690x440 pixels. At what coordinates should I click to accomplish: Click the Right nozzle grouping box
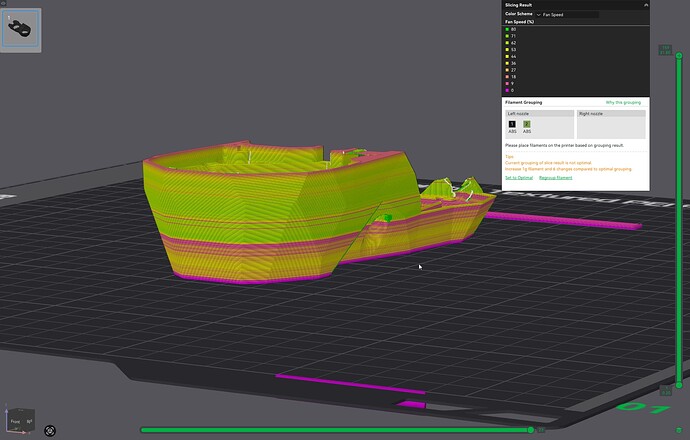click(x=611, y=125)
